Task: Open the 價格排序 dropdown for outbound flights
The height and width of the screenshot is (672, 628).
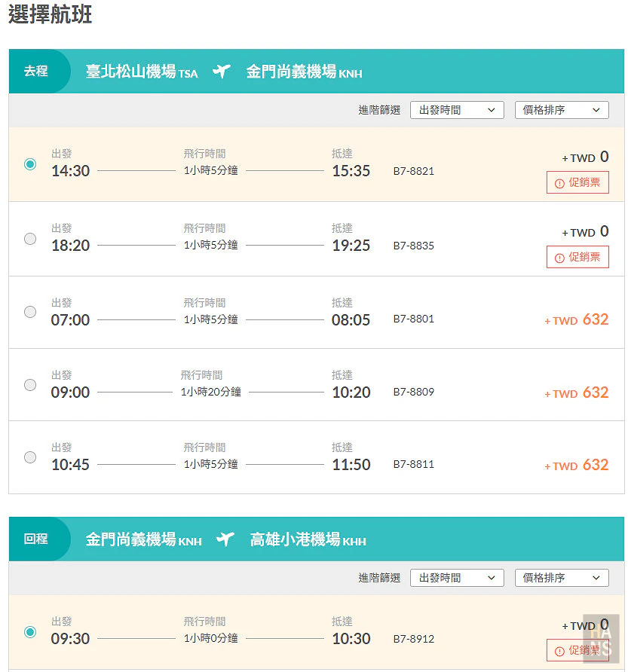Action: (562, 109)
